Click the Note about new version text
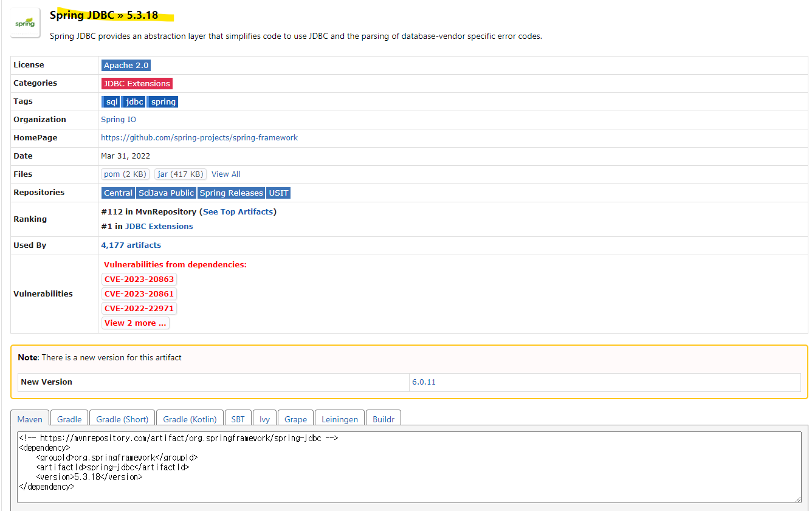The height and width of the screenshot is (511, 812). click(x=100, y=358)
